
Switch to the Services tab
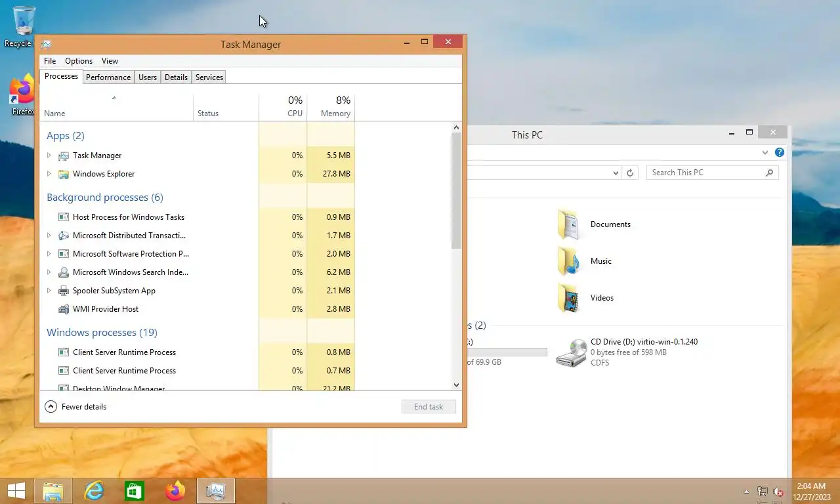tap(209, 77)
